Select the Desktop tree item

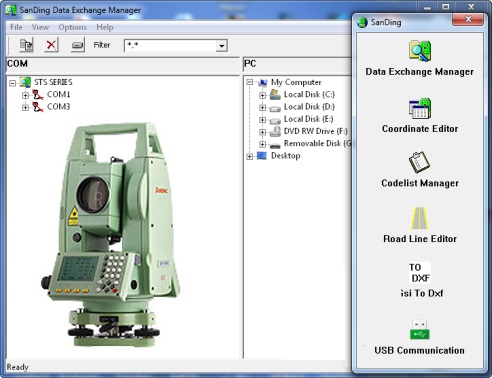coord(285,156)
